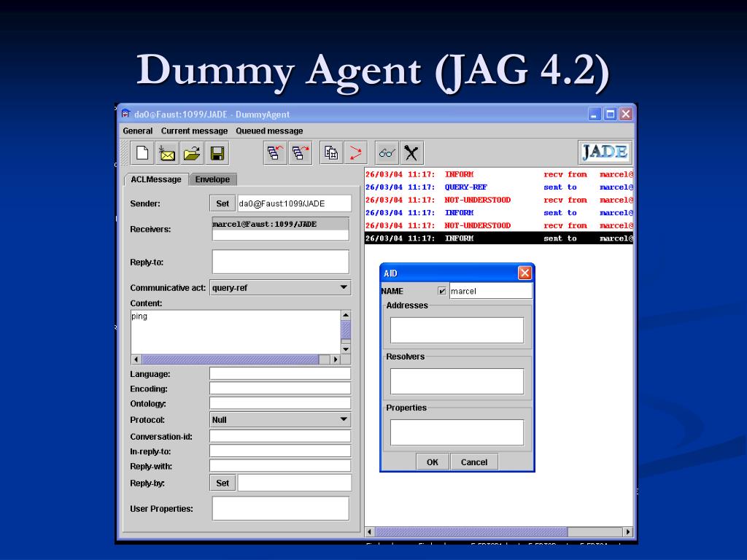Click the Content scroll down arrow

(346, 349)
